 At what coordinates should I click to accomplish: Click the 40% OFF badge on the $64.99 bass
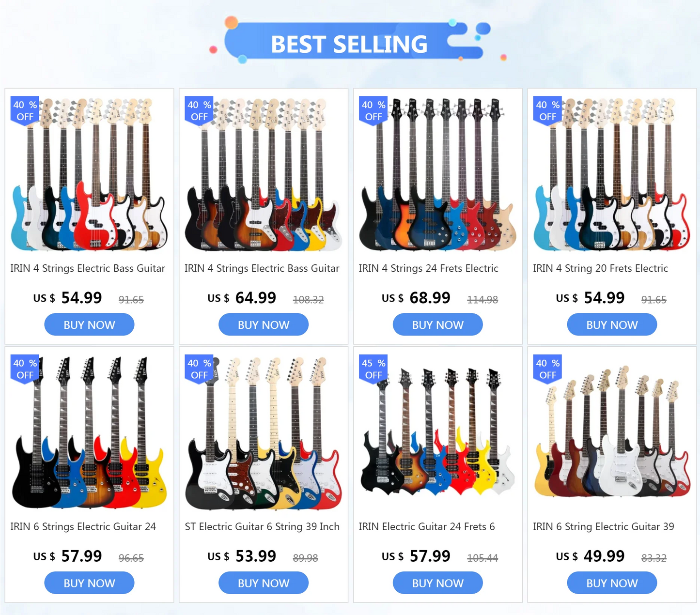tap(199, 111)
